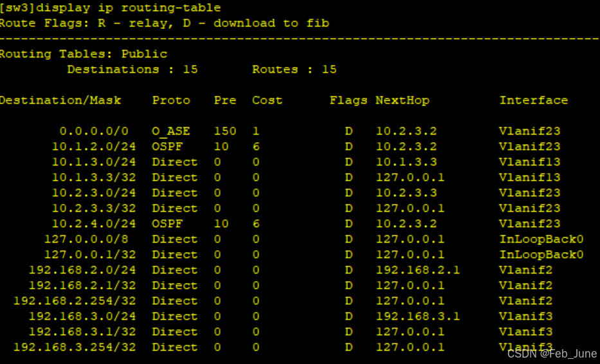This screenshot has height=364, width=600.
Task: Click next hop '10.2.3.3'
Action: point(406,192)
